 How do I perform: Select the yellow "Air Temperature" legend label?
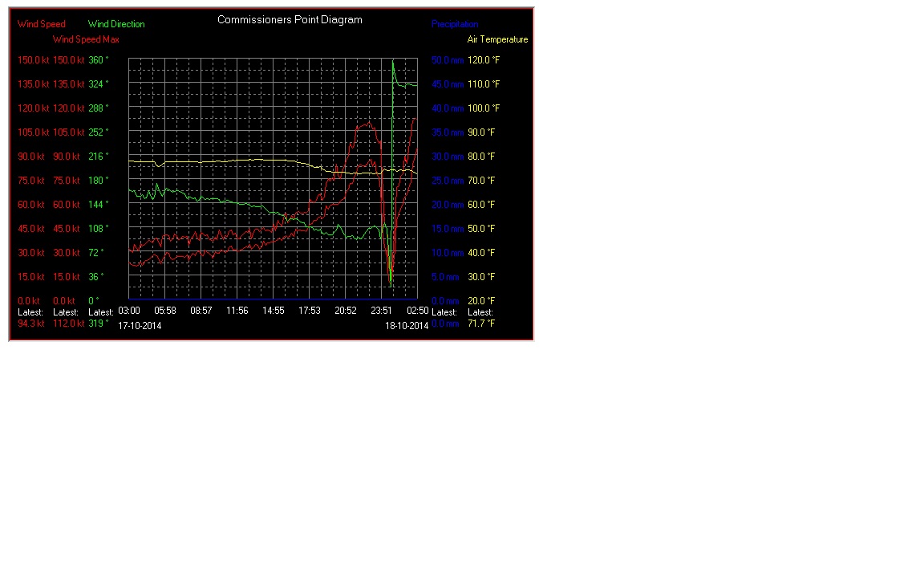pos(497,39)
